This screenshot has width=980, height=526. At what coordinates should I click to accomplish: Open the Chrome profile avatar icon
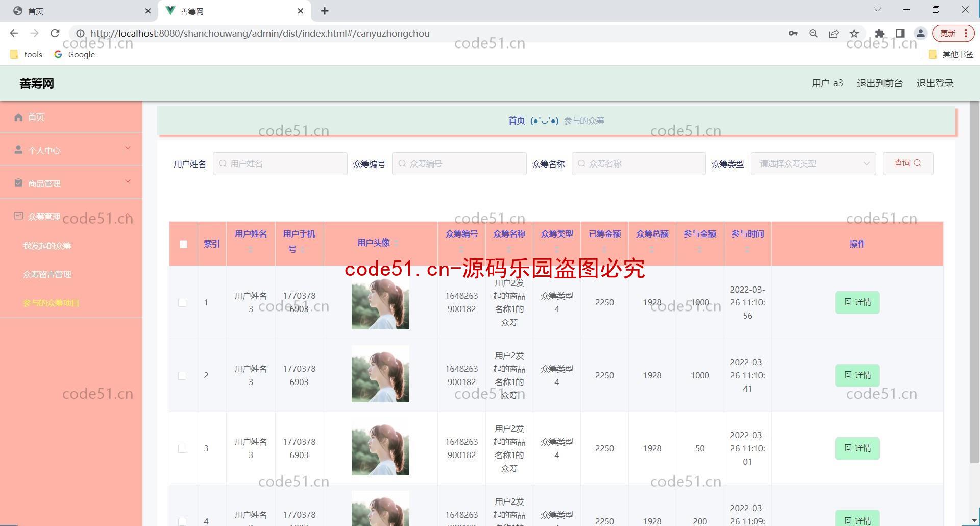(x=920, y=33)
